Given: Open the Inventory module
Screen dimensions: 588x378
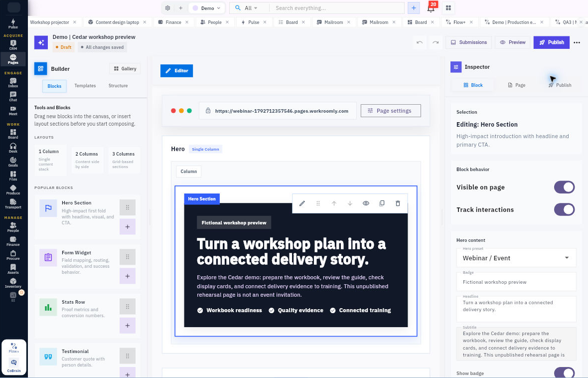Looking at the screenshot, I should [13, 283].
